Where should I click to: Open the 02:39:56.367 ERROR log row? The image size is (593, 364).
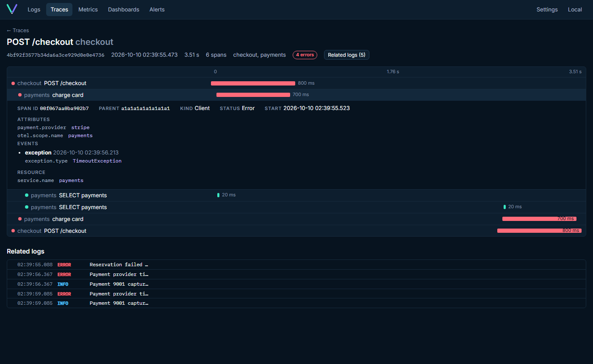296,274
